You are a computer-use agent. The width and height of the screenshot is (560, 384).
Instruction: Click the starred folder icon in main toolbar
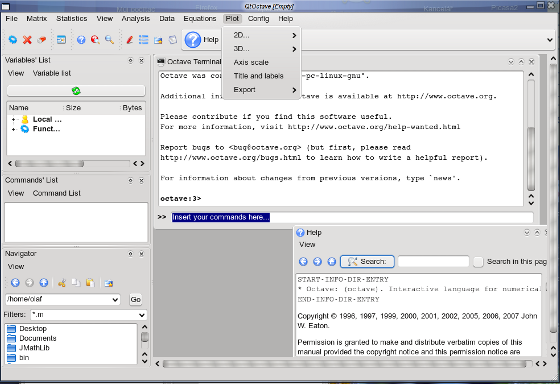[x=158, y=40]
